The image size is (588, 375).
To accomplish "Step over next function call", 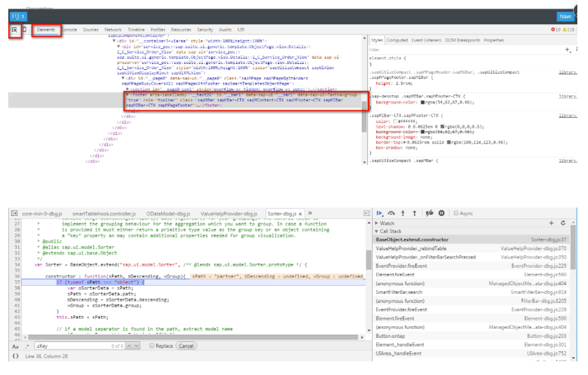I will pos(391,213).
